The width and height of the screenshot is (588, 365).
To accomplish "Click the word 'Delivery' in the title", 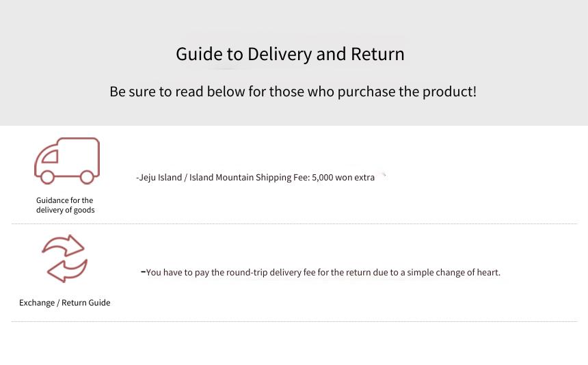I will pyautogui.click(x=280, y=55).
